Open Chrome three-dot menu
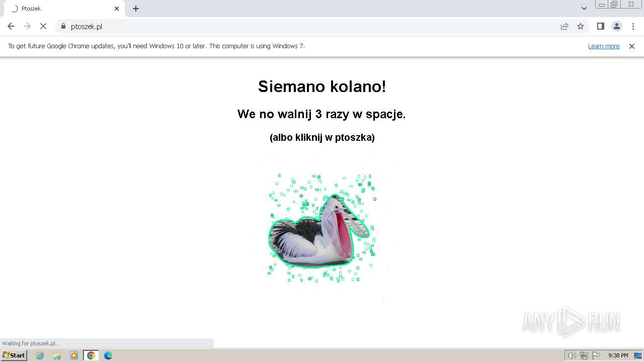The image size is (644, 362). [633, 26]
